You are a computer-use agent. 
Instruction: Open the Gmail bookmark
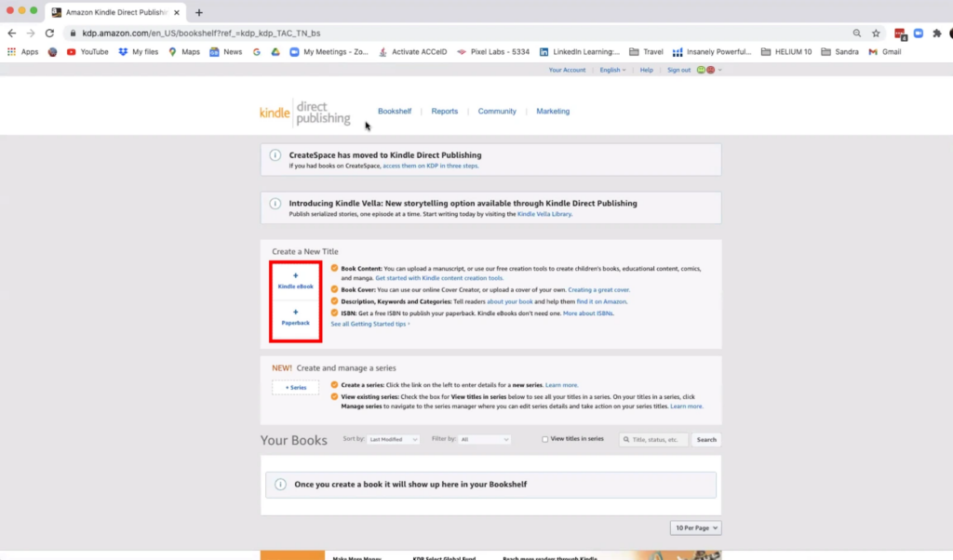point(885,51)
